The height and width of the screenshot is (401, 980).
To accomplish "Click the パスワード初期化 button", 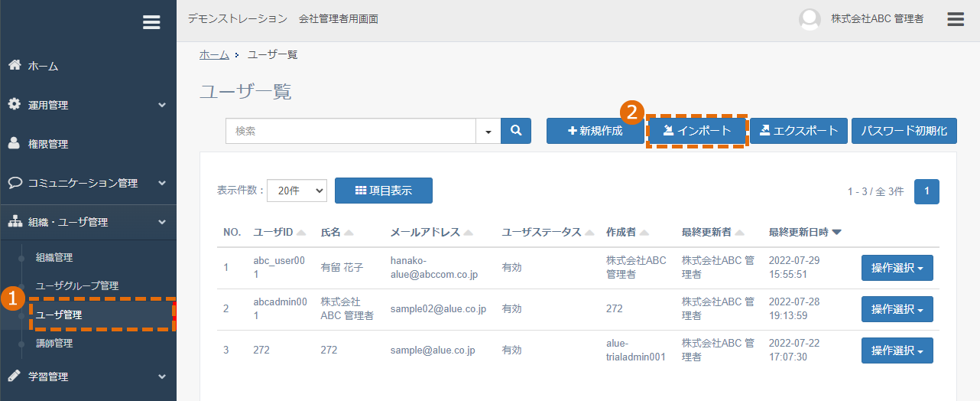I will click(904, 131).
